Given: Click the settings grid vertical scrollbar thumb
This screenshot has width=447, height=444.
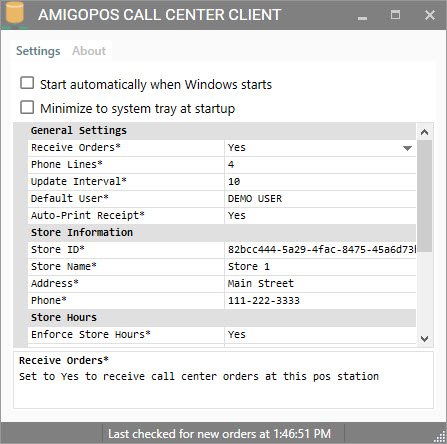Looking at the screenshot, I should click(424, 196).
